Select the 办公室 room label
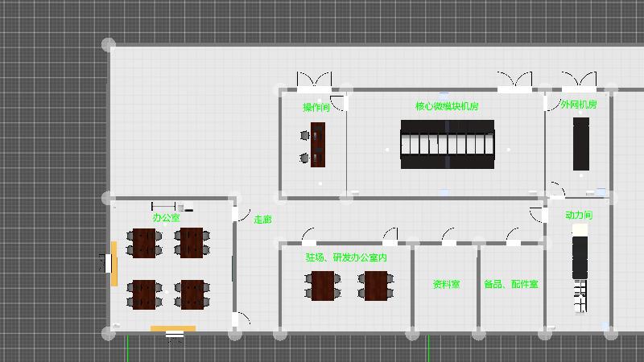Viewport: 644px width, 362px height. [x=167, y=218]
